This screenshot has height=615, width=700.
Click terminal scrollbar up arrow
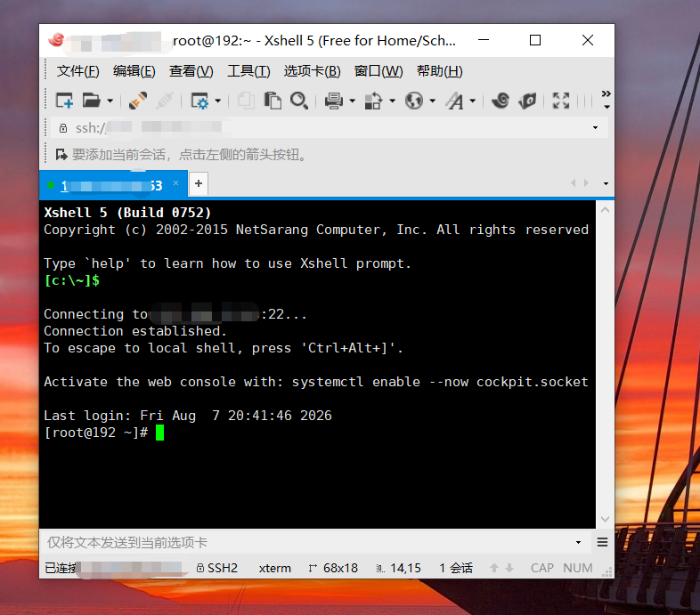coord(605,210)
